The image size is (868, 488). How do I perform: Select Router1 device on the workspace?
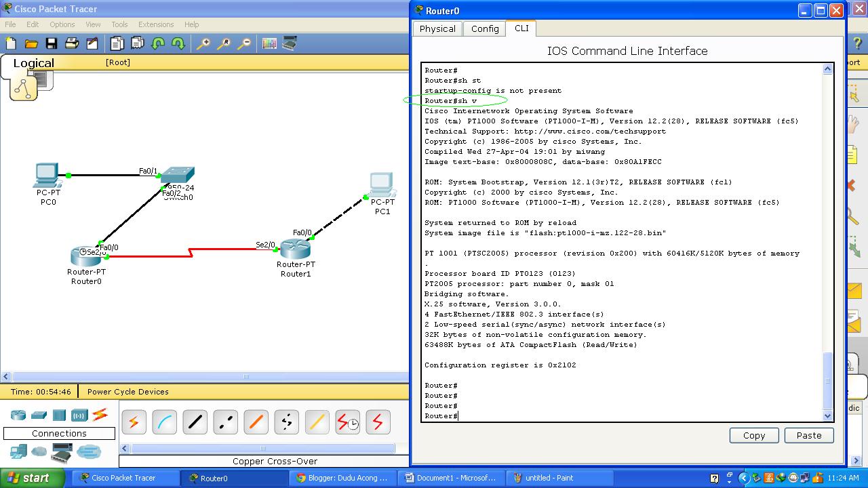pyautogui.click(x=295, y=249)
